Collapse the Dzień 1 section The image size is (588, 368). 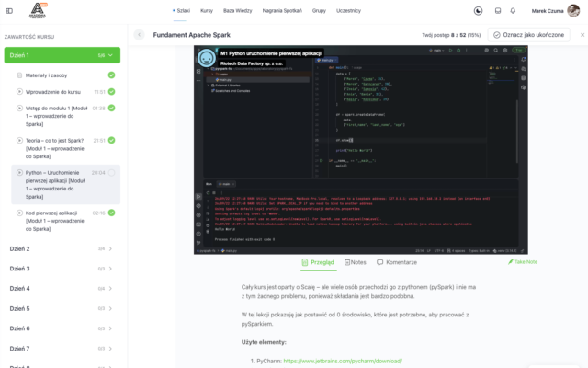click(x=62, y=55)
